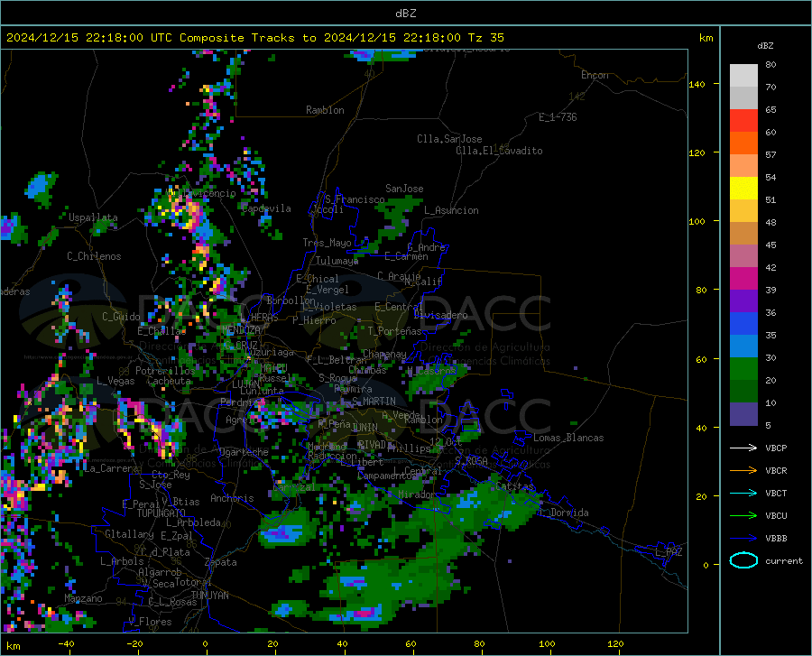Click the S_Francisco label

[x=355, y=199]
